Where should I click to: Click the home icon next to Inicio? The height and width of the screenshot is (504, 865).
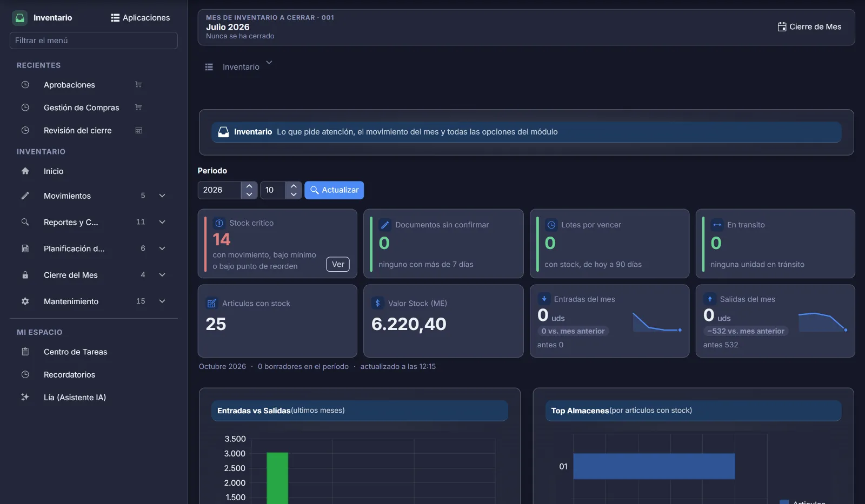coord(25,171)
